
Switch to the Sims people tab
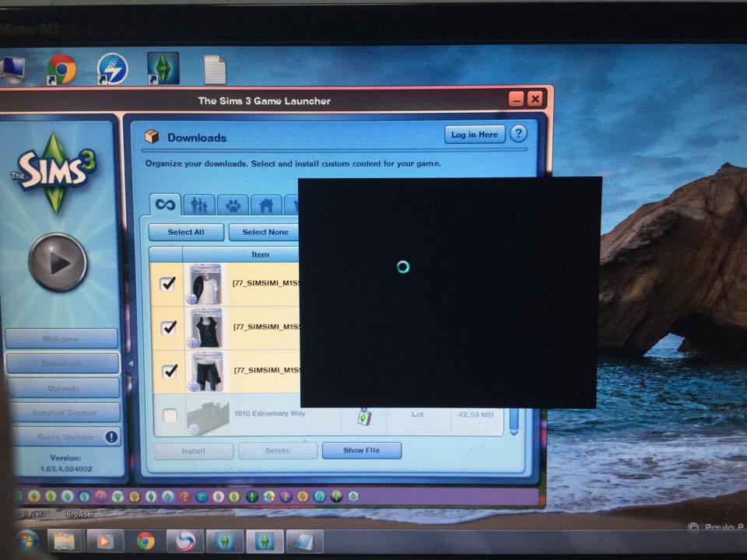tap(198, 205)
